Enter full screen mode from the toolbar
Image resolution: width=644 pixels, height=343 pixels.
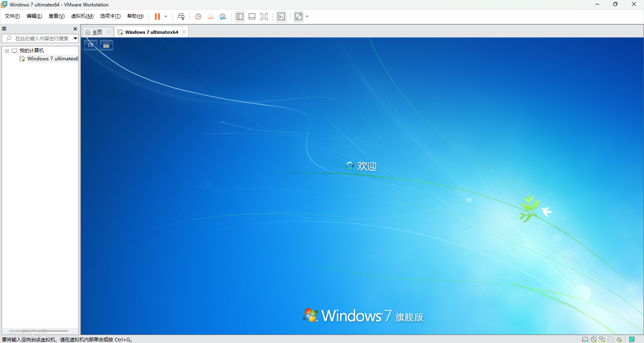[264, 17]
